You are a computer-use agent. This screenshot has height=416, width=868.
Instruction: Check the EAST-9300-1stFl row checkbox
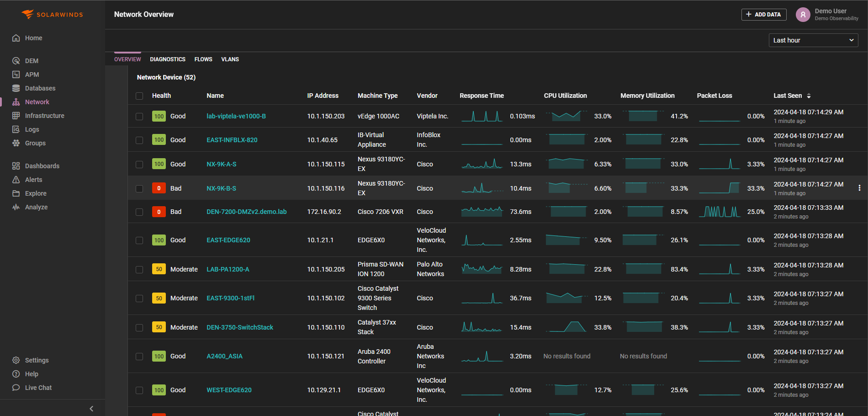pyautogui.click(x=139, y=299)
